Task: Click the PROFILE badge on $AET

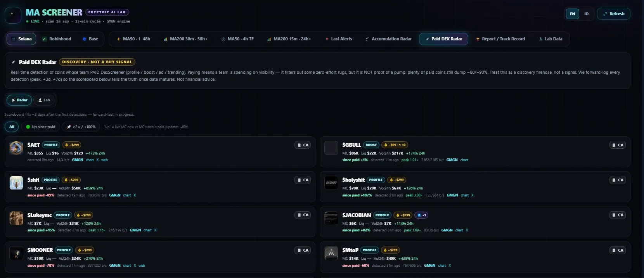Action: coord(51,145)
